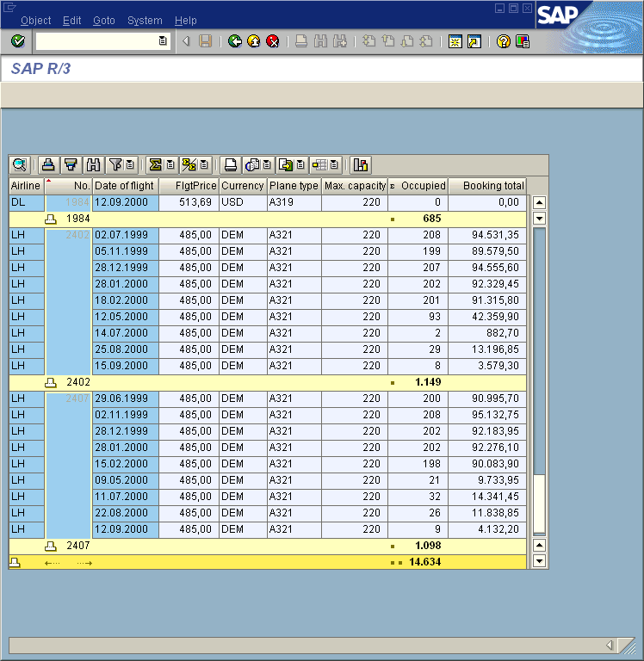Viewport: 644px width, 661px height.
Task: Click the red Cancel icon
Action: pyautogui.click(x=273, y=41)
